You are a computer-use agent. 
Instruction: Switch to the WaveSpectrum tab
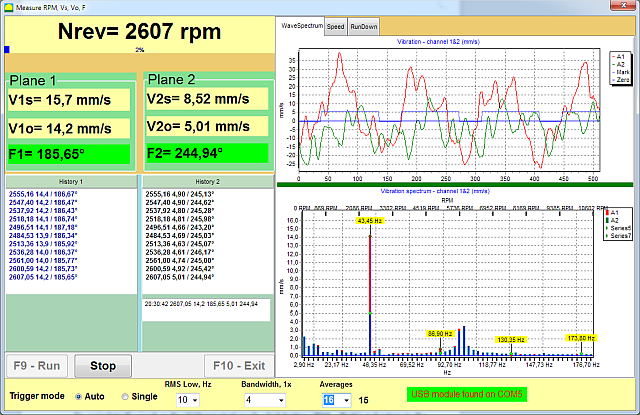(x=302, y=26)
